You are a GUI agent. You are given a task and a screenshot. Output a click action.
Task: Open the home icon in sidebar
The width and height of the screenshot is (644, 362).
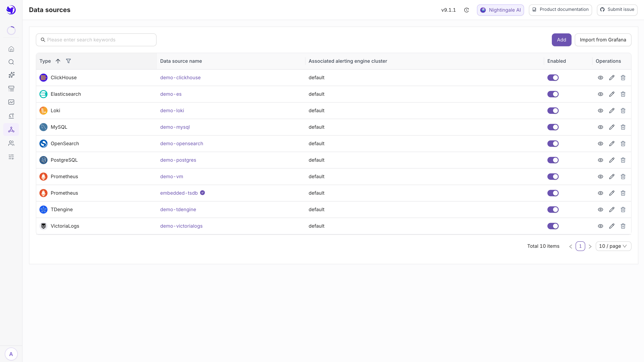pos(11,49)
